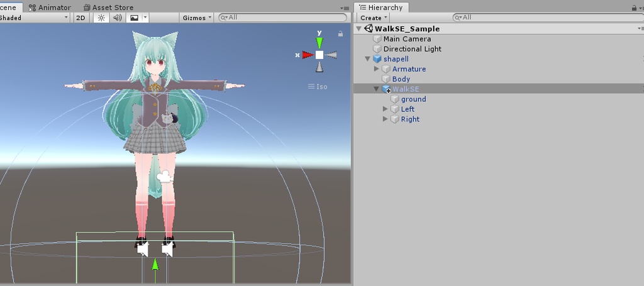Image resolution: width=644 pixels, height=286 pixels.
Task: Click the white center gizmo cube
Action: (319, 55)
